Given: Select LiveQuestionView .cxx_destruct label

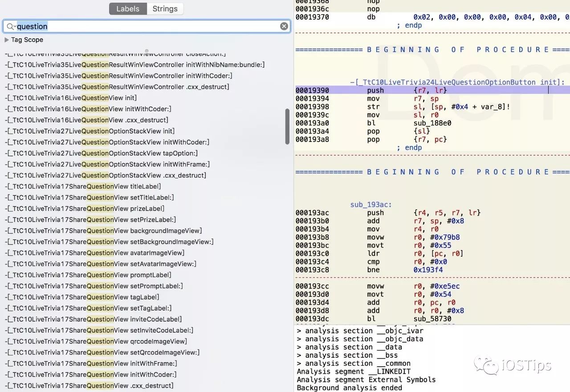Looking at the screenshot, I should click(x=86, y=120).
